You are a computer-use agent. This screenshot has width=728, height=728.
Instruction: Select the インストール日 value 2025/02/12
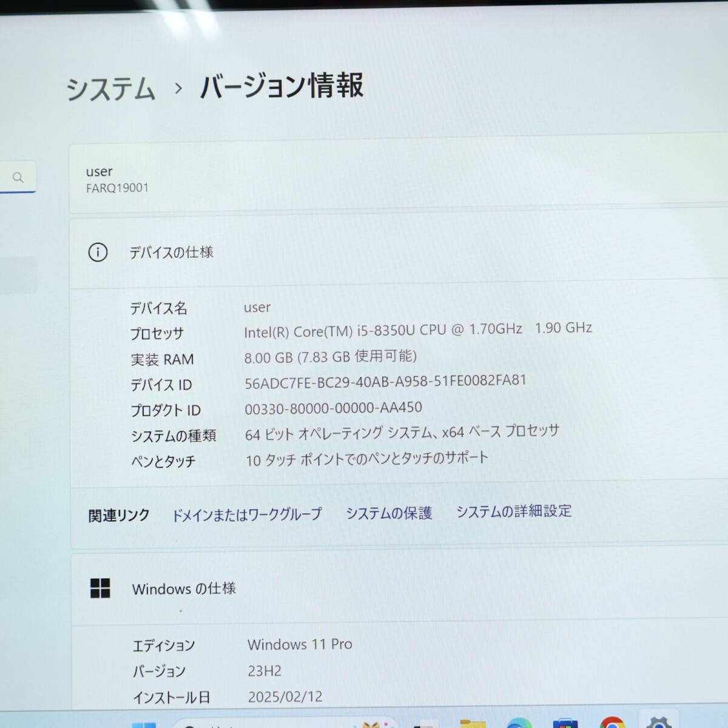[285, 697]
